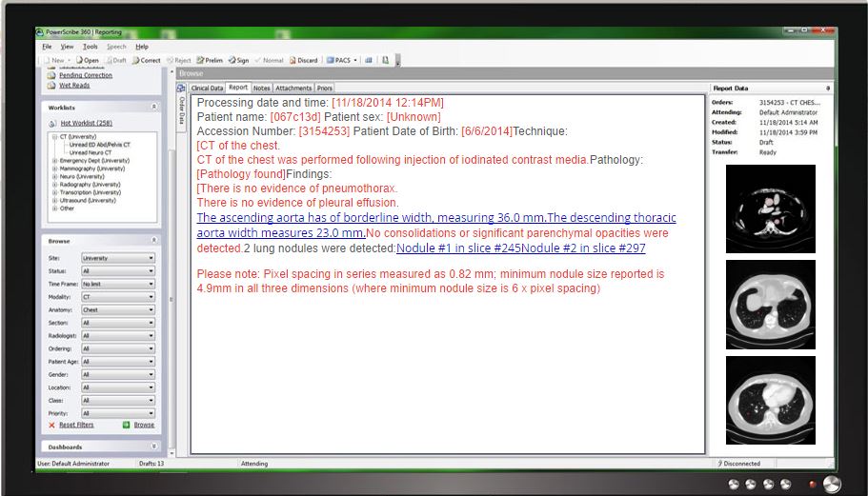Click the Open report toolbar icon
Image resolution: width=868 pixels, height=496 pixels.
80,60
